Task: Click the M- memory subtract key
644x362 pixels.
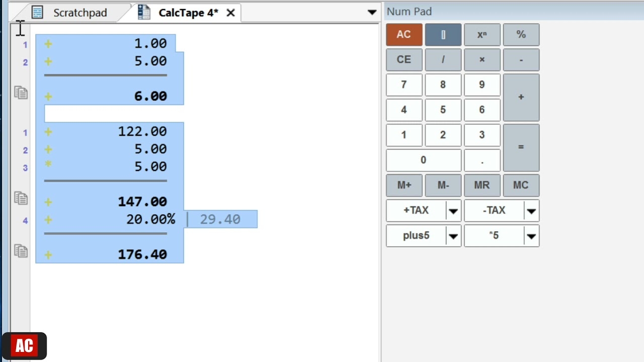Action: click(x=443, y=186)
